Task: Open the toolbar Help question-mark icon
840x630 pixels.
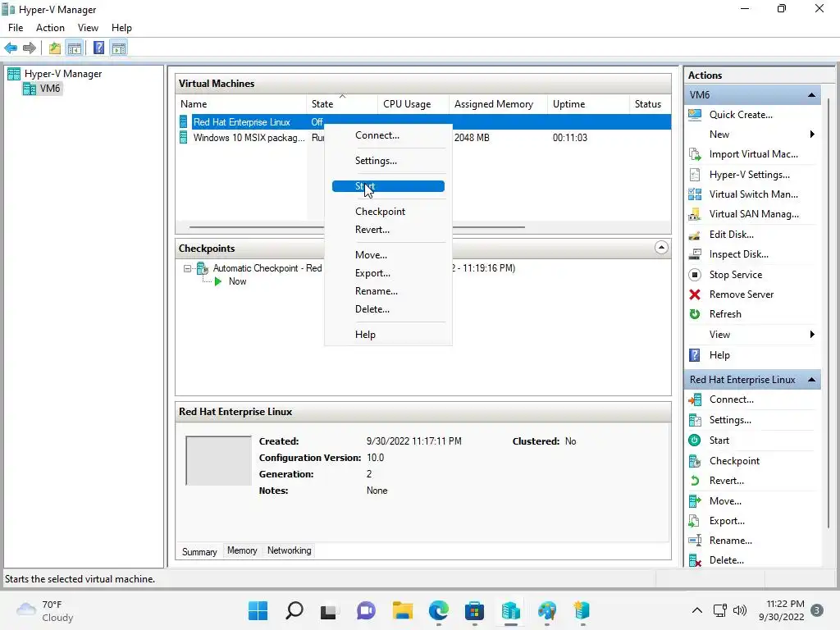Action: (x=98, y=48)
